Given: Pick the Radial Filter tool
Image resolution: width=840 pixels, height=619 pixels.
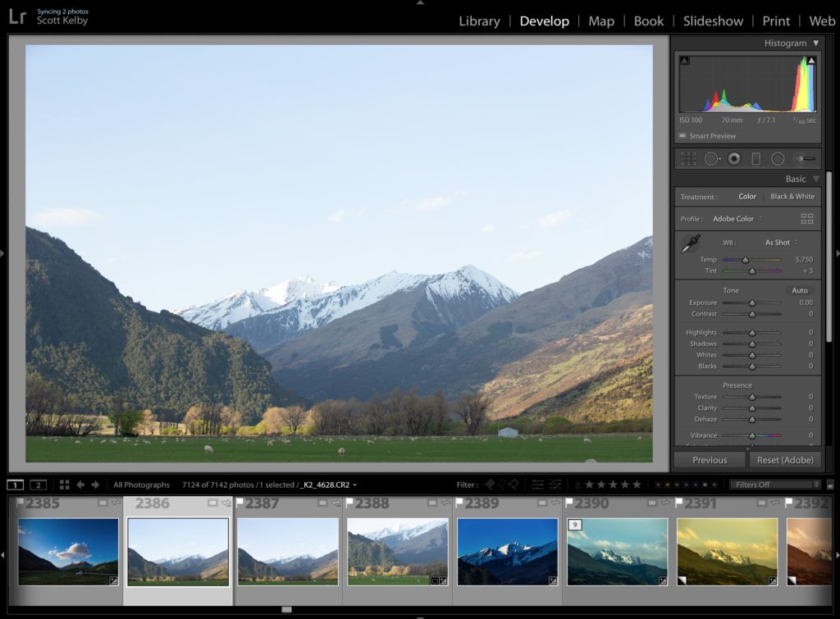Looking at the screenshot, I should 778,159.
